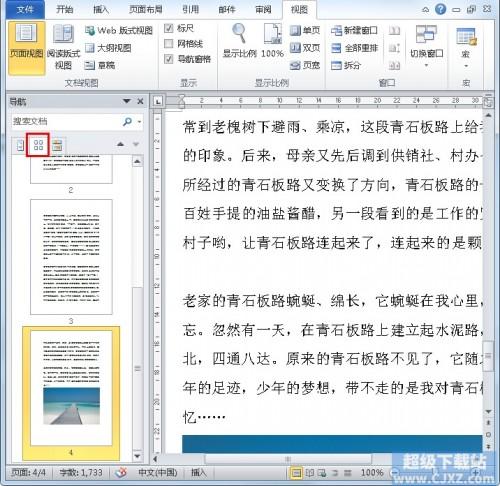This screenshot has width=500, height=486.
Task: Click page count 页面: 4/4 in status bar
Action: click(x=29, y=472)
